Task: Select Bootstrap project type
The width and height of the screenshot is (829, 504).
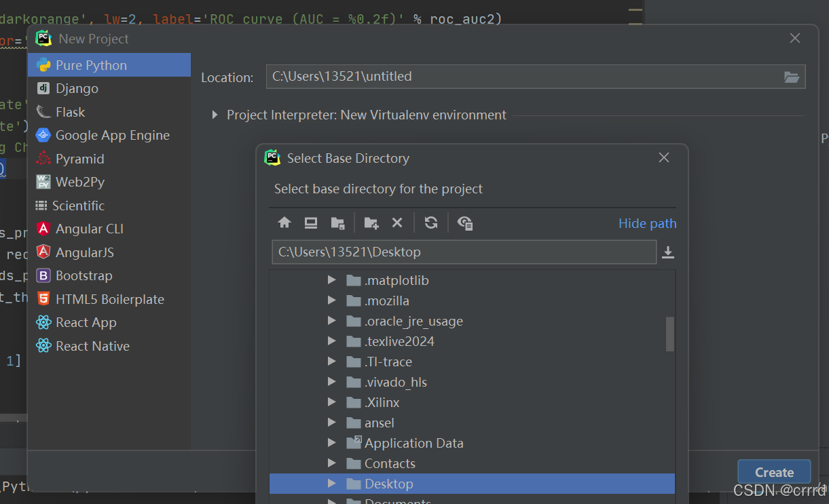Action: point(109,275)
